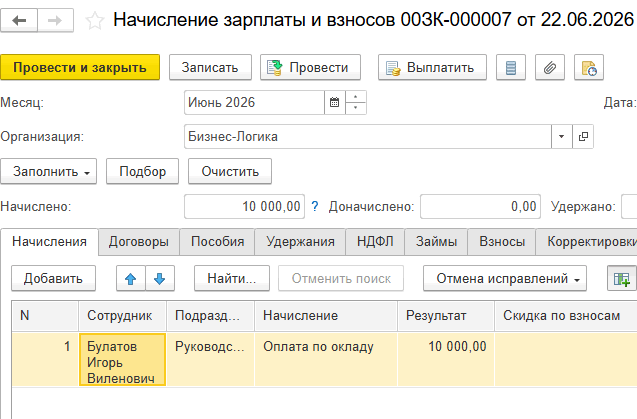The height and width of the screenshot is (419, 637).
Task: Go back with the left arrow button
Action: (x=19, y=20)
